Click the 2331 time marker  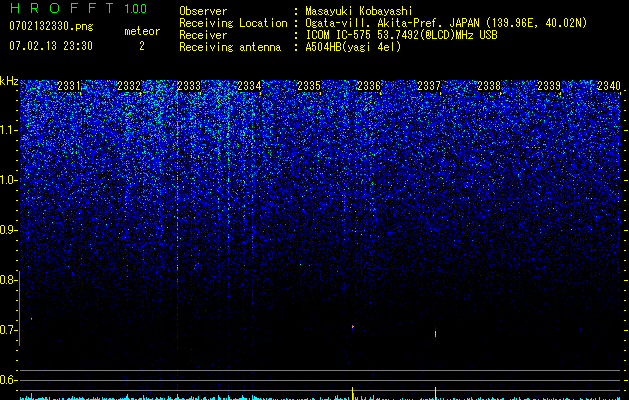(x=69, y=86)
